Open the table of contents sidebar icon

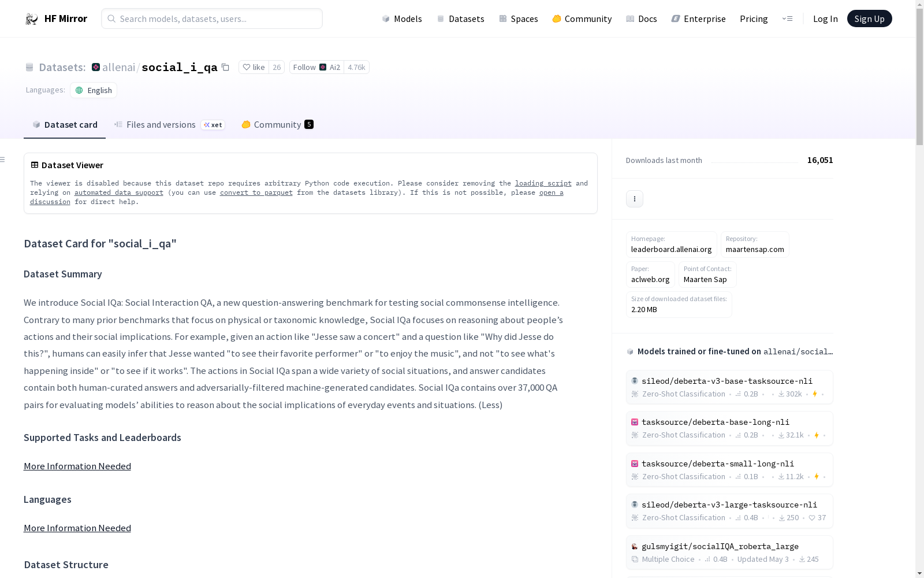click(x=3, y=160)
